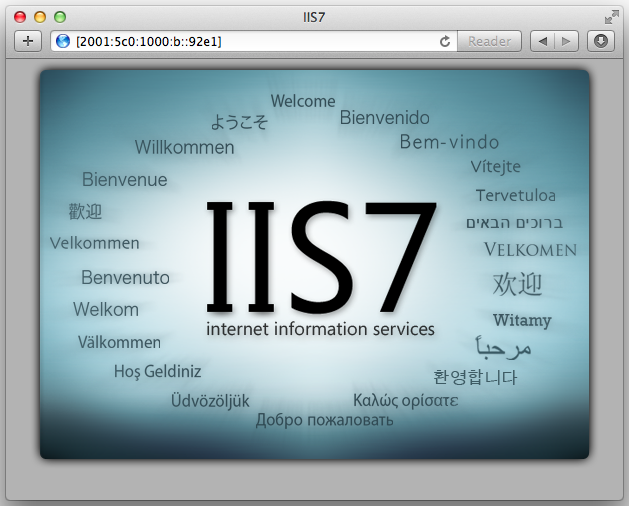Click the 'Willkommen' text
Image resolution: width=629 pixels, height=506 pixels.
184,147
